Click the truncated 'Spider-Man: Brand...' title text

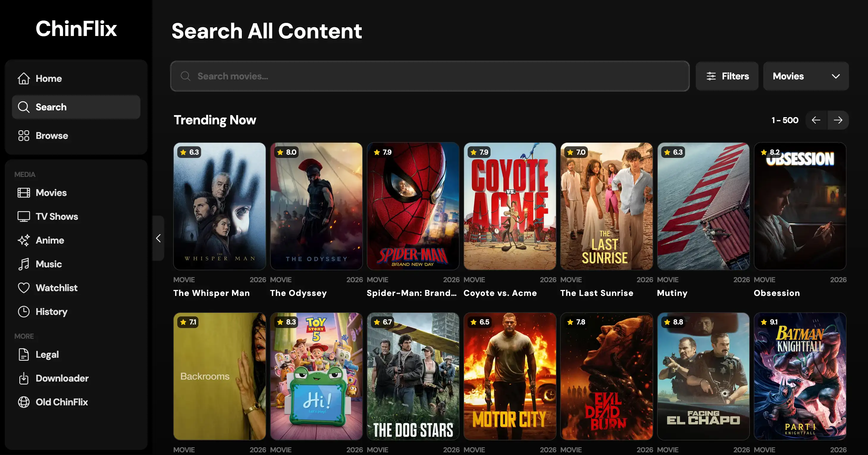tap(411, 293)
